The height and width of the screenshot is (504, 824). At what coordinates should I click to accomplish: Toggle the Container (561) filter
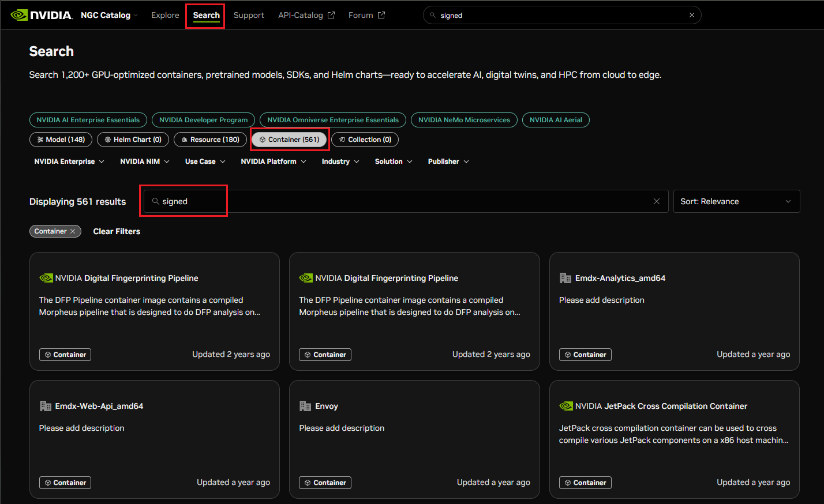(289, 140)
